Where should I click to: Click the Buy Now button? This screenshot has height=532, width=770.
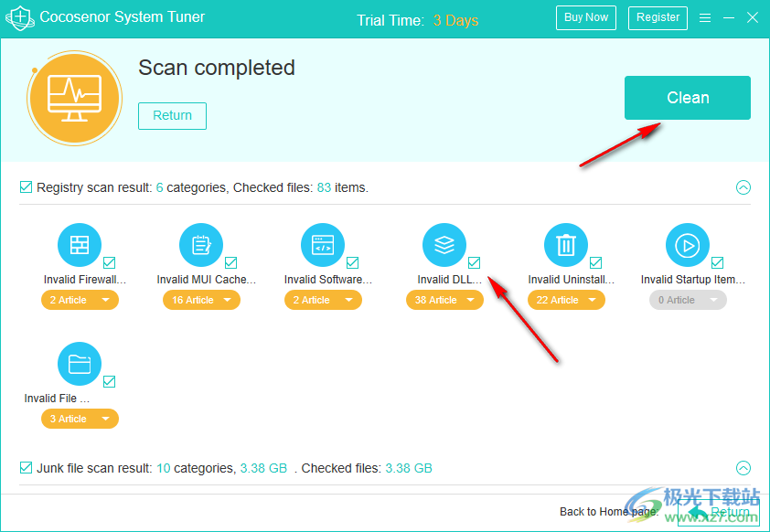pyautogui.click(x=585, y=17)
